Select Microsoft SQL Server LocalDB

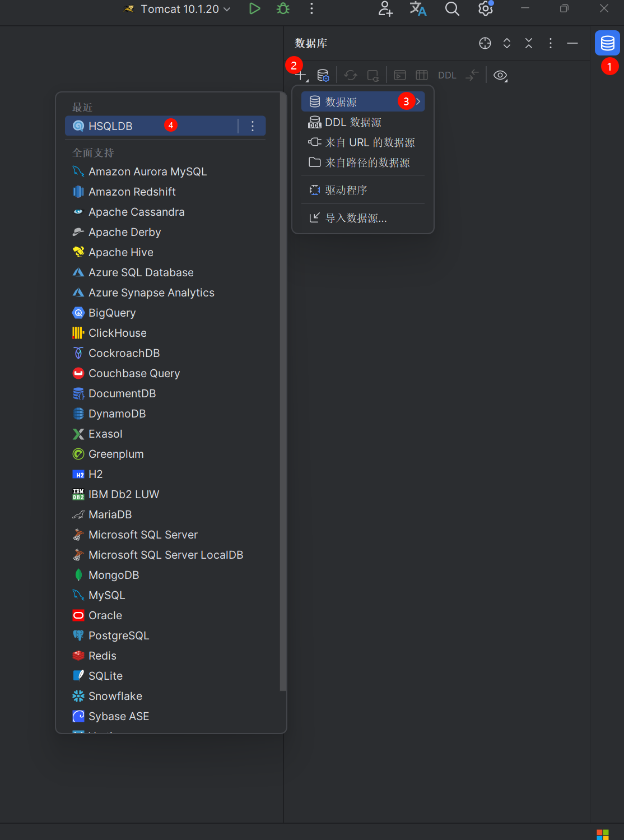click(165, 555)
